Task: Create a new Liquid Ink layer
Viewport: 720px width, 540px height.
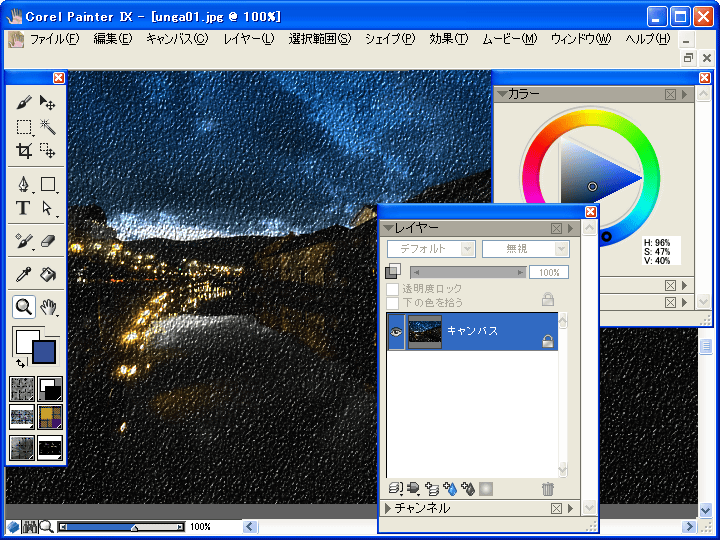Action: pos(468,489)
